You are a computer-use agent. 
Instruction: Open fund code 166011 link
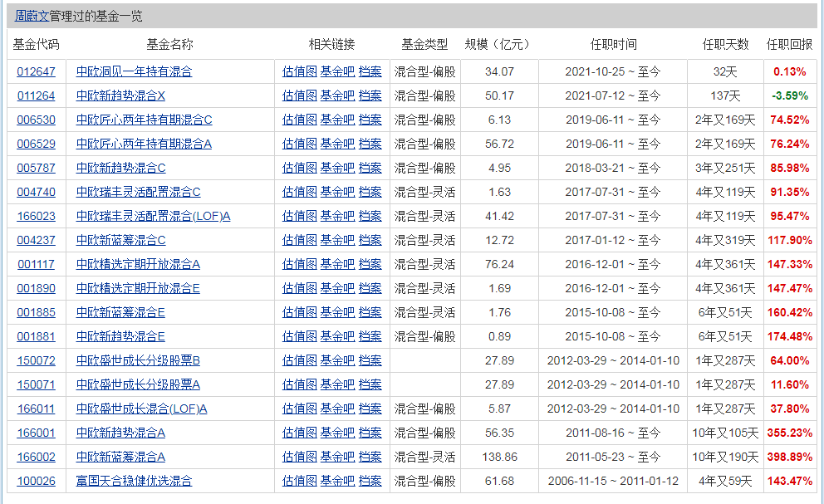click(x=37, y=409)
